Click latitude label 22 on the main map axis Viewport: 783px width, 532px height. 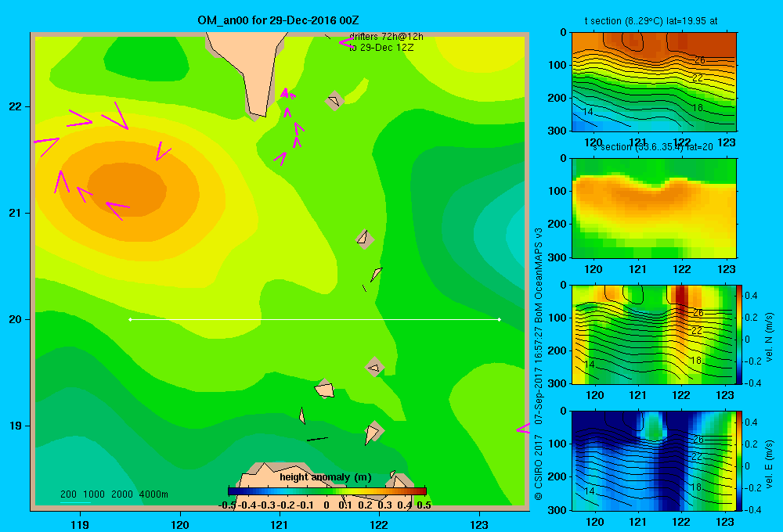[x=16, y=106]
